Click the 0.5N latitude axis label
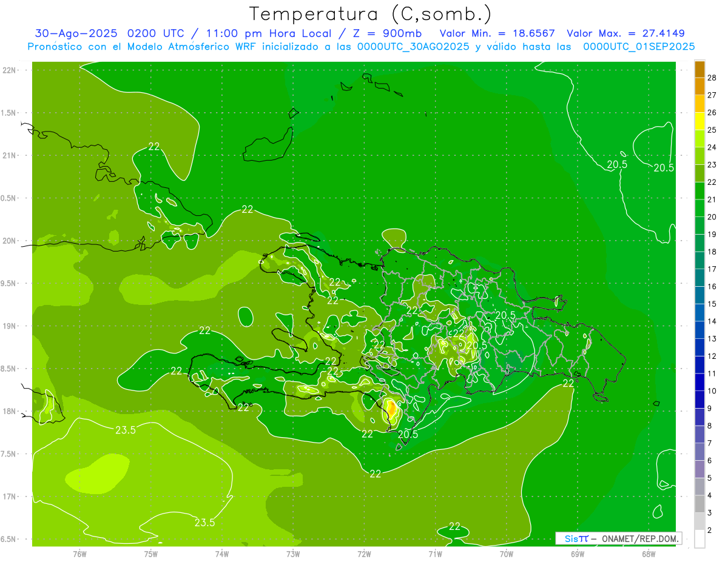 coord(8,198)
